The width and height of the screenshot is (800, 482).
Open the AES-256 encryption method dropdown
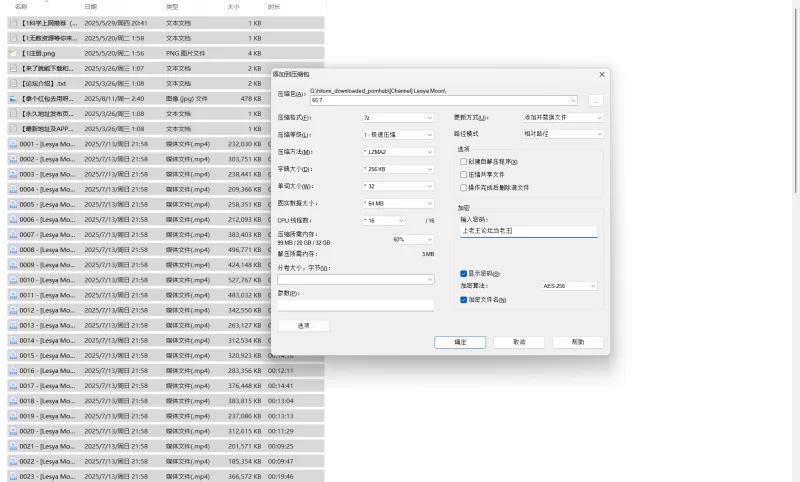[569, 286]
